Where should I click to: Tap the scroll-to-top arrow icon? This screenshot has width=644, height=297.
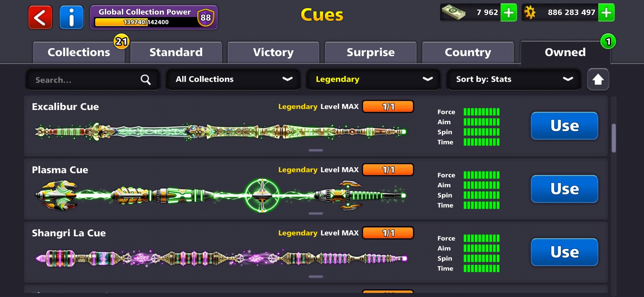point(598,79)
